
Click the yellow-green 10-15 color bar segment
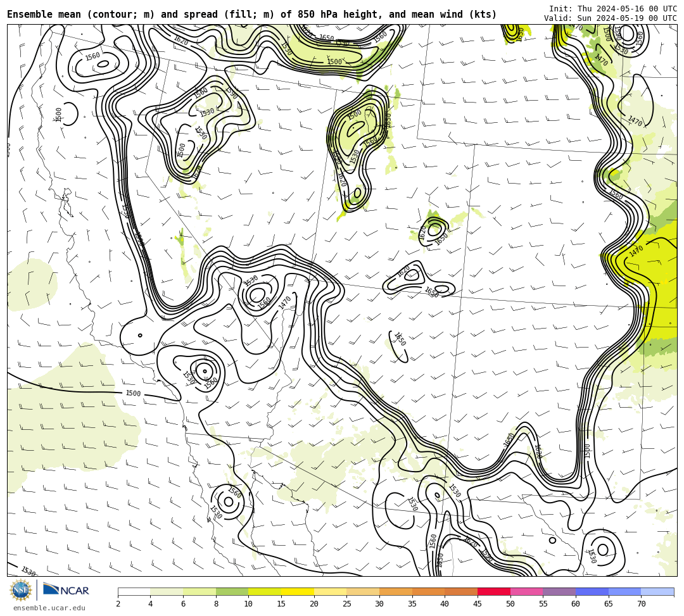265,591
